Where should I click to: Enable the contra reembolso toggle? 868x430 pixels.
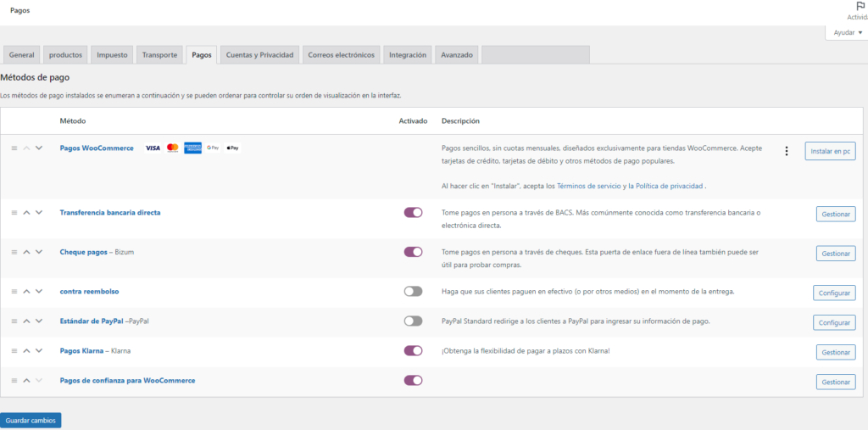[x=413, y=291]
